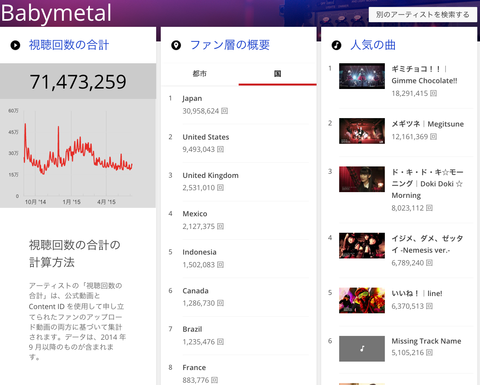Viewport: 480px width, 385px height.
Task: Click the 視聴回数の合計の計算方法 heading
Action: click(74, 253)
